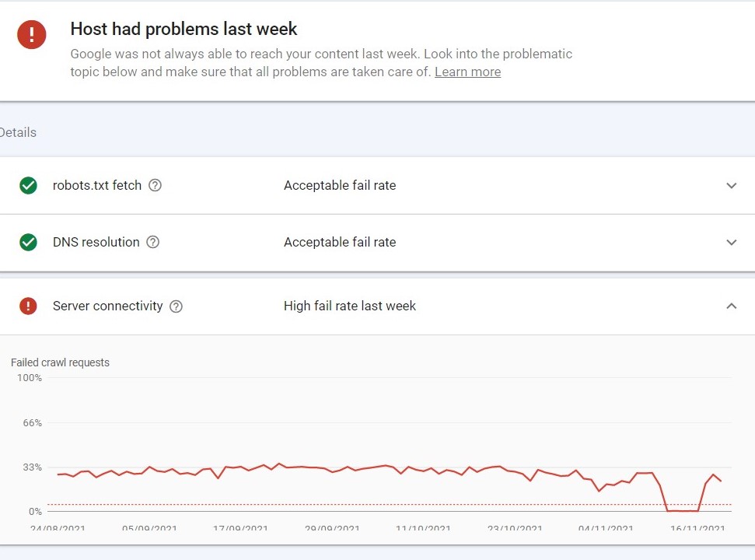755x560 pixels.
Task: Collapse the Server connectivity section chevron
Action: [x=732, y=306]
